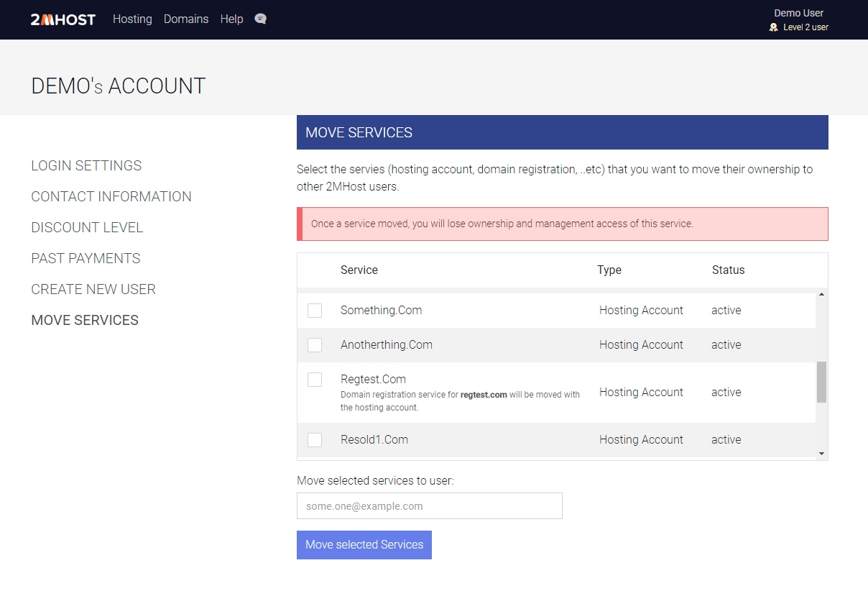The height and width of the screenshot is (591, 868).
Task: Open Contact Information page
Action: [111, 196]
